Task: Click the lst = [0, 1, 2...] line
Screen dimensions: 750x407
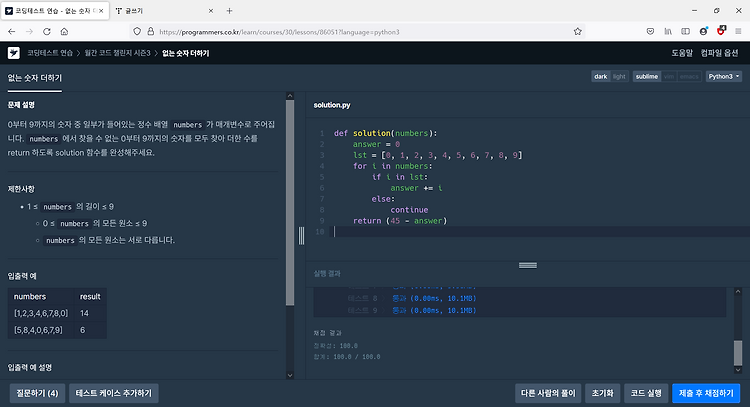Action: [438, 155]
